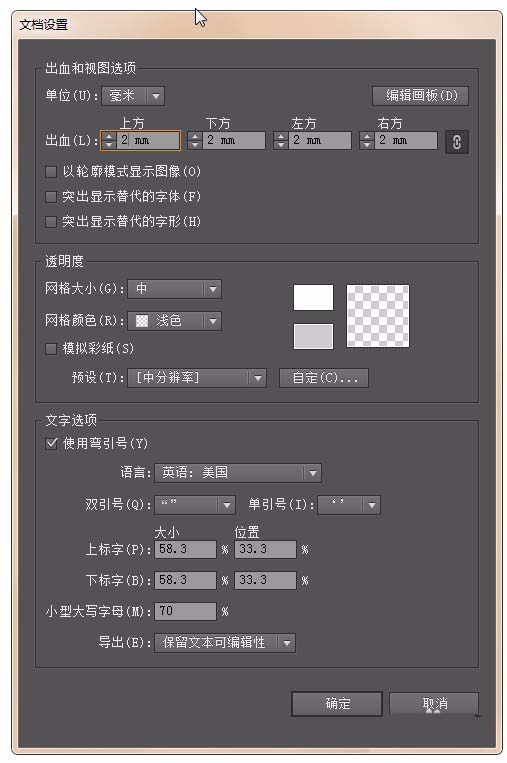Viewport: 507px width, 763px height.
Task: Click the 上标字 size input field
Action: [185, 549]
